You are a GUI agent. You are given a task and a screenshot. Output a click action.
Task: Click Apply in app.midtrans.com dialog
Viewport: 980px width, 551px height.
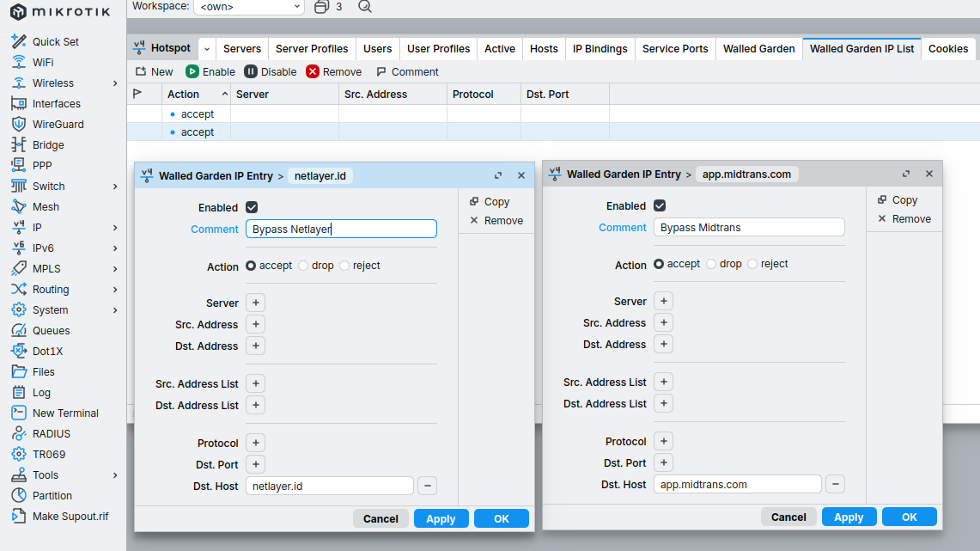coord(849,517)
